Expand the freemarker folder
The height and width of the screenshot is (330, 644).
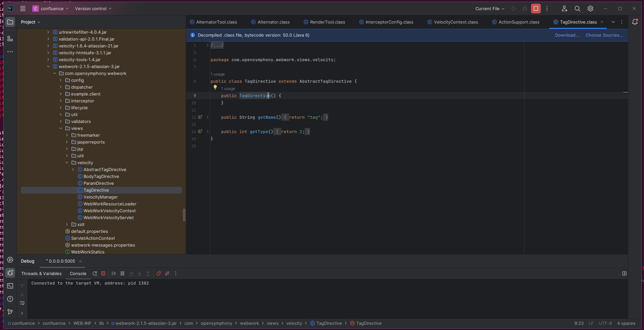pyautogui.click(x=67, y=135)
